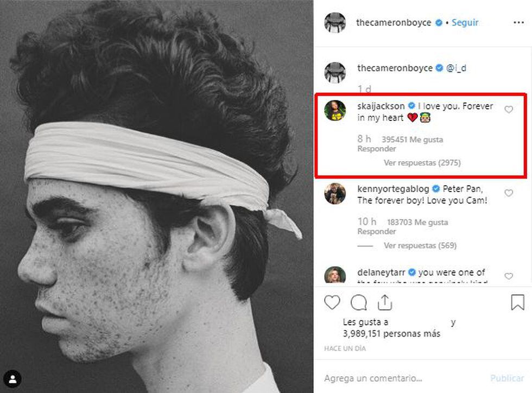Viewport: 532px width, 393px height.
Task: Open the skaijackson profile avatar
Action: [335, 111]
